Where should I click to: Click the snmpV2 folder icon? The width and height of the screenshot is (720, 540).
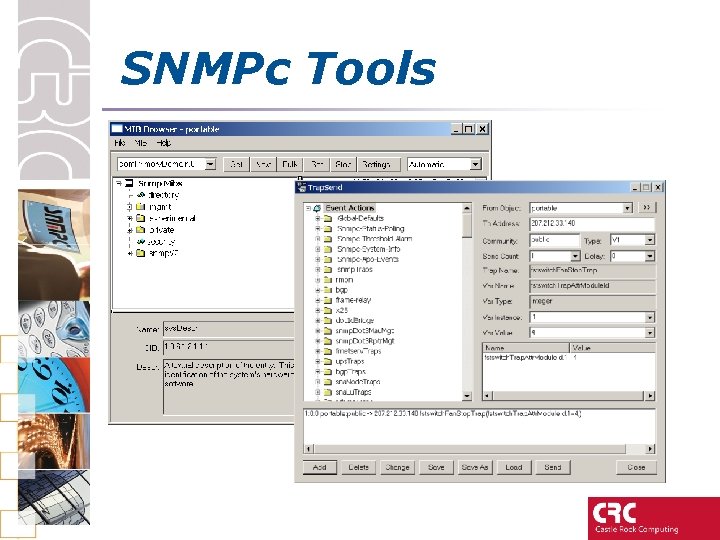pyautogui.click(x=141, y=253)
